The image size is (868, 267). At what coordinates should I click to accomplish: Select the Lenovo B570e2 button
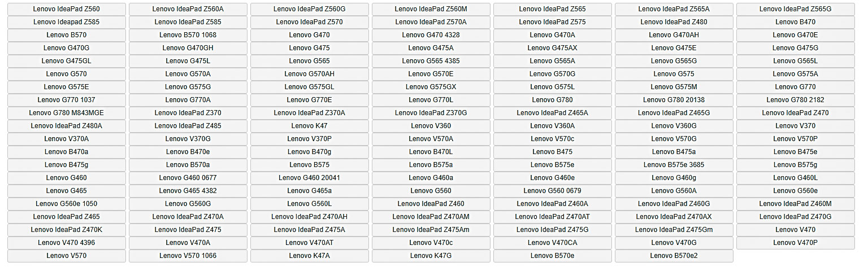(x=674, y=256)
